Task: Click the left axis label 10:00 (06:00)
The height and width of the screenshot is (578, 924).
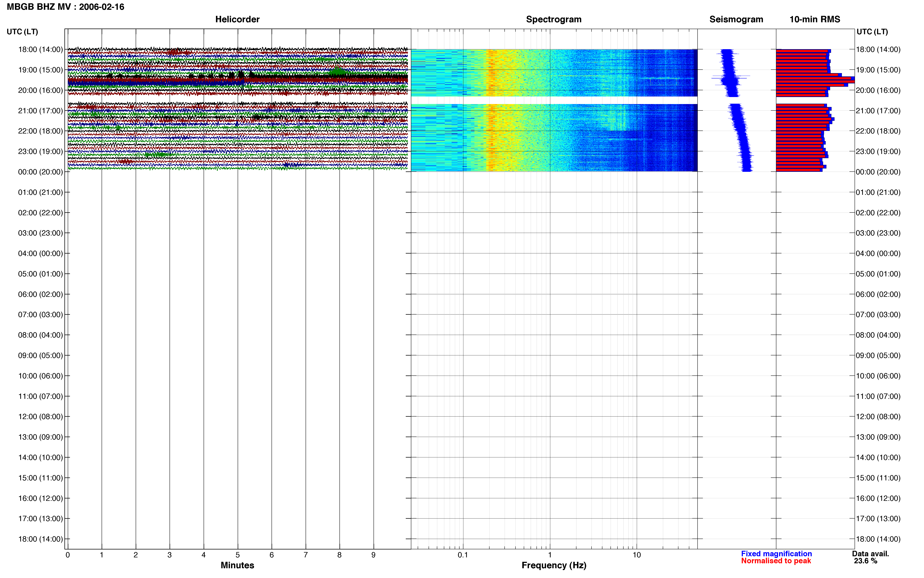Action: [x=41, y=376]
